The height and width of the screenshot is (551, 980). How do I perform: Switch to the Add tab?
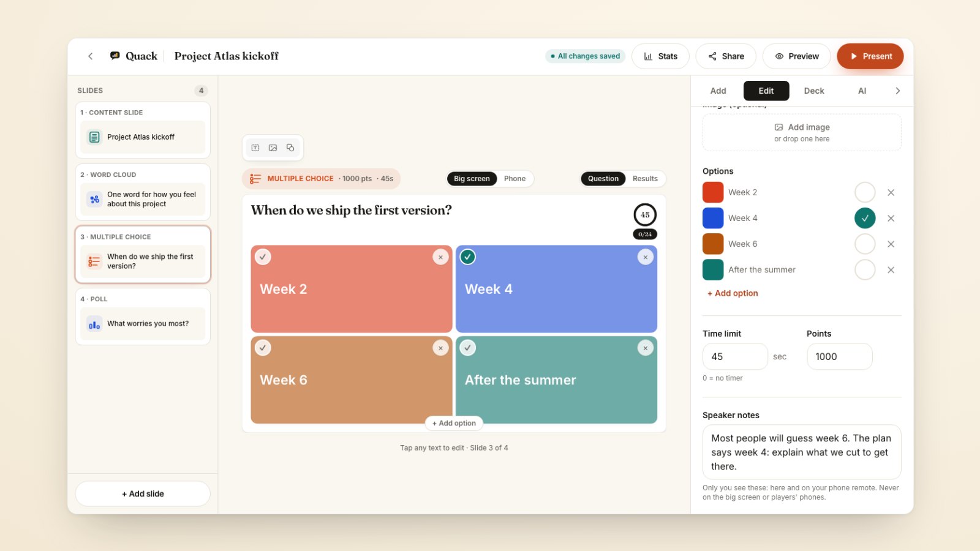point(718,91)
